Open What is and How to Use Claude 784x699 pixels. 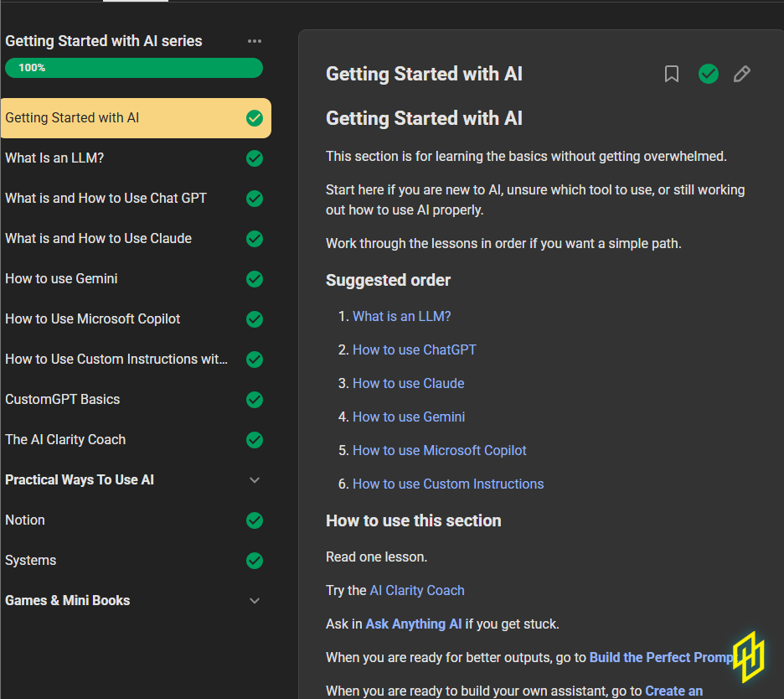coord(99,238)
